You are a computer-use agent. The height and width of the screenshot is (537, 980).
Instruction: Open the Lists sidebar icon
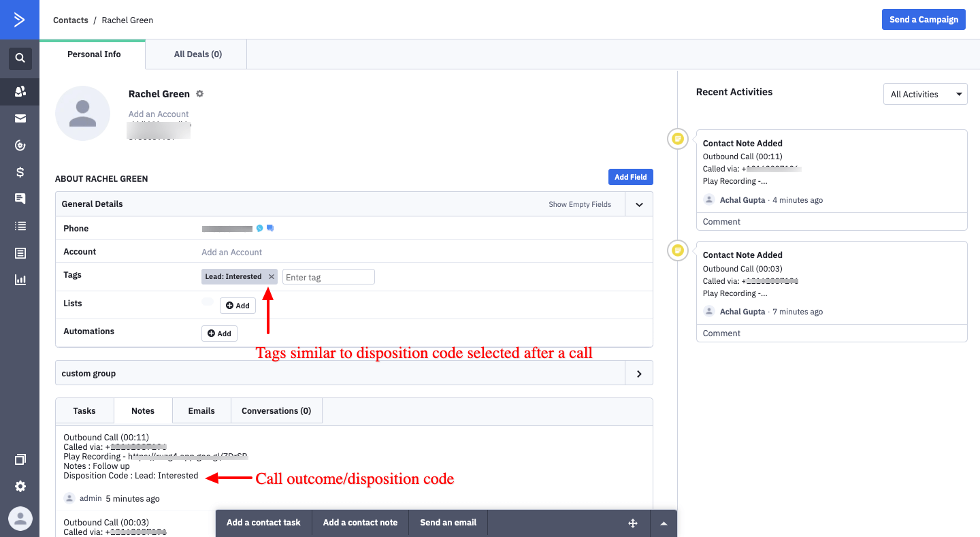point(20,226)
